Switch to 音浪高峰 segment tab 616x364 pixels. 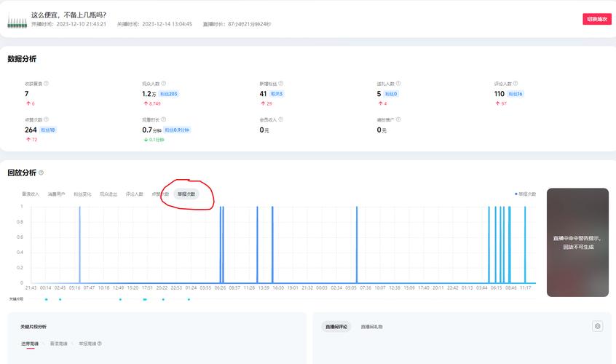pyautogui.click(x=58, y=344)
